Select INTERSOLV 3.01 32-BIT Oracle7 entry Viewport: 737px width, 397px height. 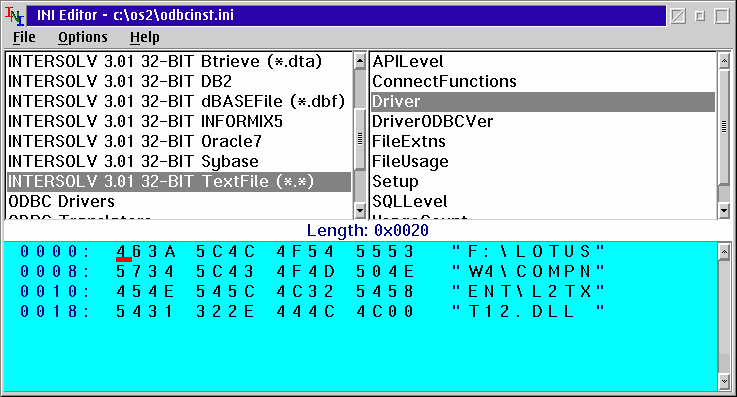point(179,141)
